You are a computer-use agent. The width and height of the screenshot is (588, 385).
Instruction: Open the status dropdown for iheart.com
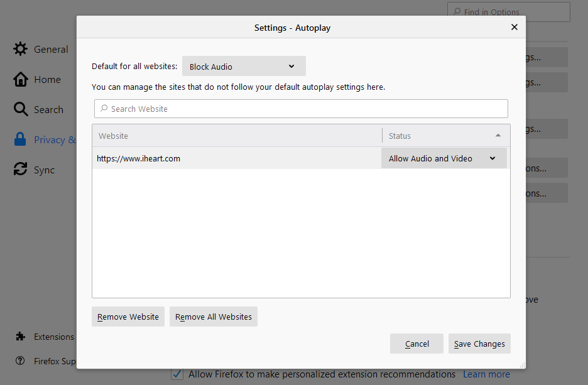coord(444,158)
